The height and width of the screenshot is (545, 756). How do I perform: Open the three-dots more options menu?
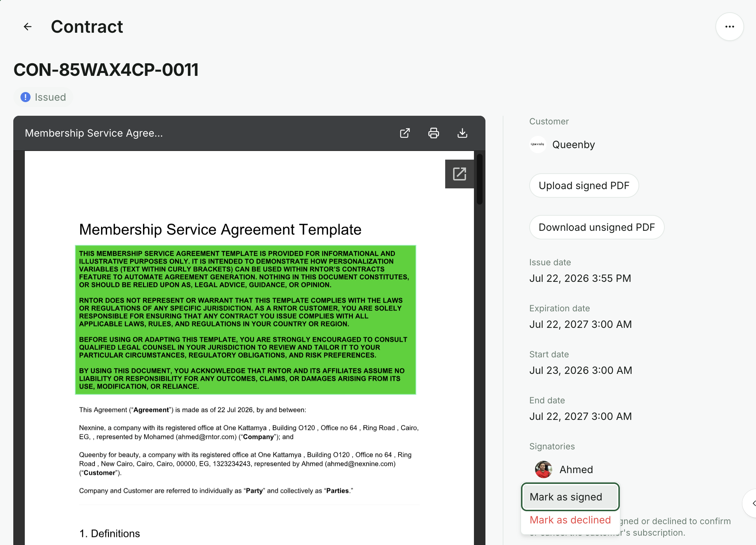tap(729, 27)
